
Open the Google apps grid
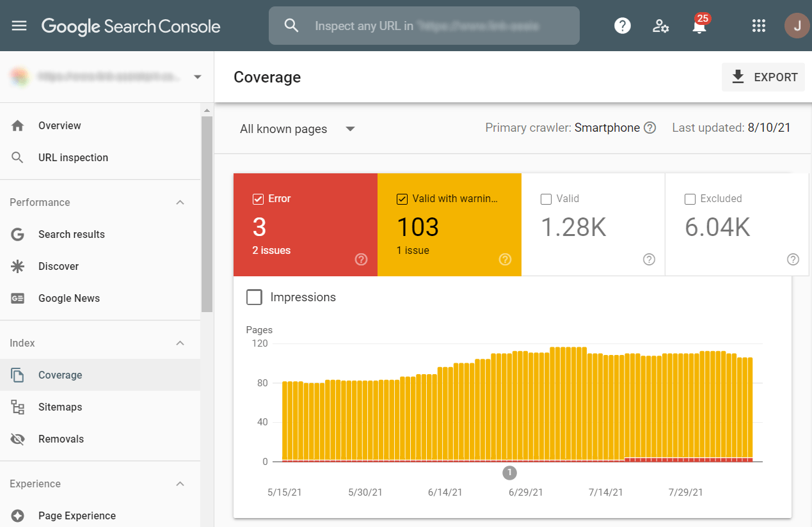pos(759,26)
